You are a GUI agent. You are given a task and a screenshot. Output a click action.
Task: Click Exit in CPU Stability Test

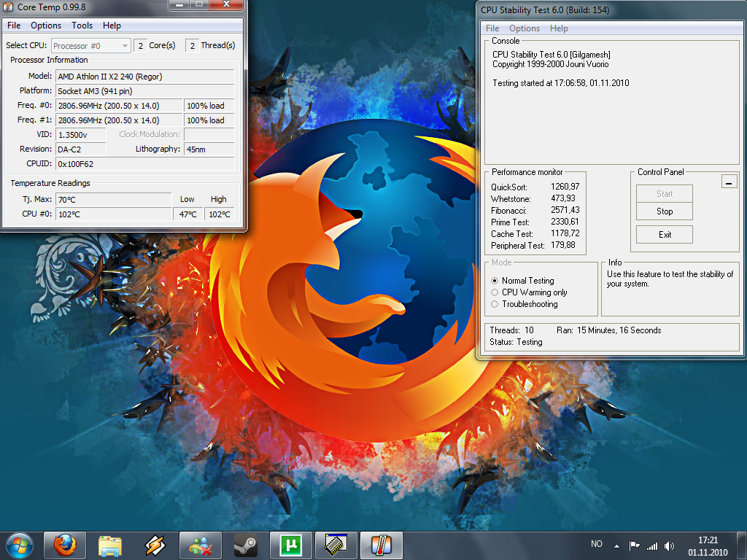coord(664,234)
